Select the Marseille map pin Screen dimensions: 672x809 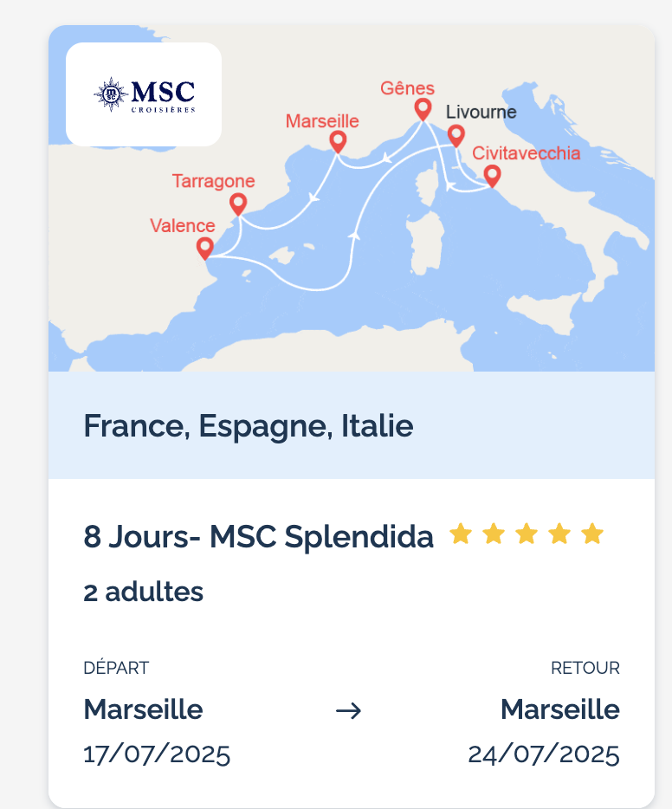point(338,142)
